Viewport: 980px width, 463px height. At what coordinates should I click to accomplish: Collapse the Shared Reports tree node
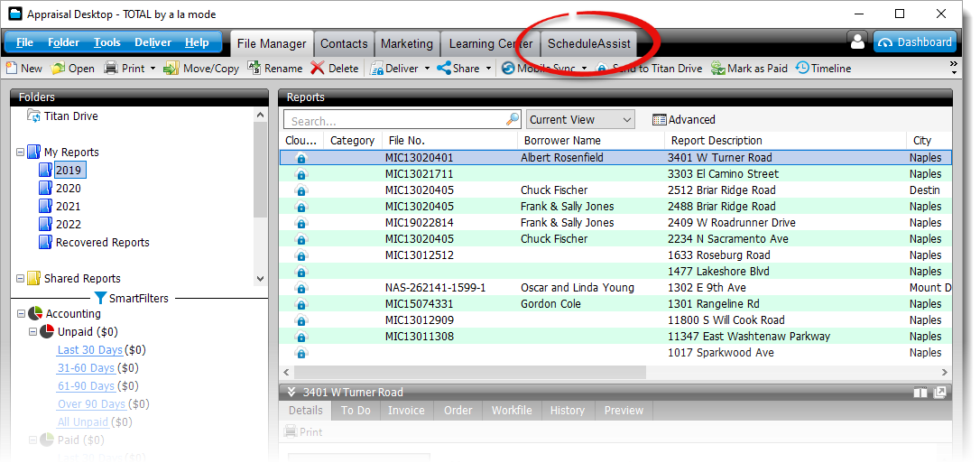click(x=20, y=279)
